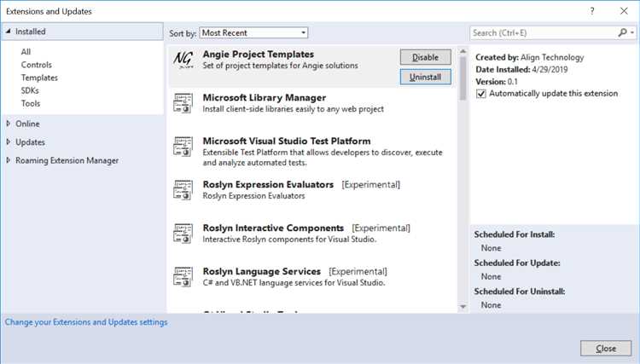Open the help question mark
Screen dimensions: 640x364
(592, 11)
